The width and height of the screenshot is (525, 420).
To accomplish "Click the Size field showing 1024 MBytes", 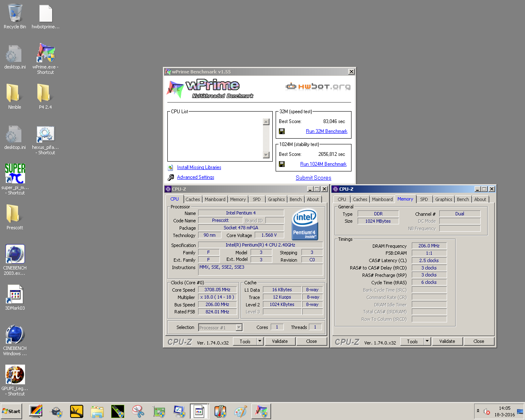I will point(378,221).
